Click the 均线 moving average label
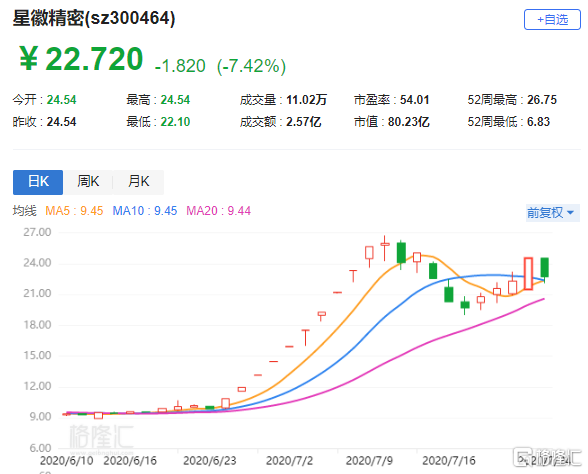 (x=24, y=211)
